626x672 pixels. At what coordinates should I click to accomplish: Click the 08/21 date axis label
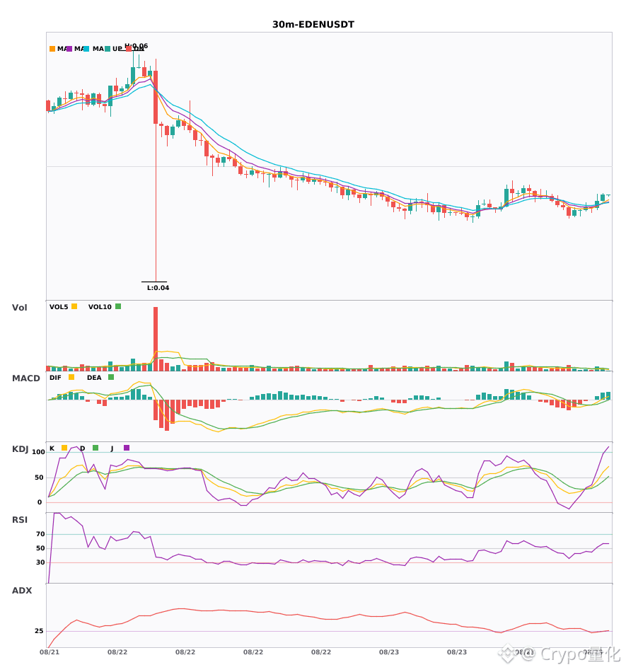[x=50, y=652]
